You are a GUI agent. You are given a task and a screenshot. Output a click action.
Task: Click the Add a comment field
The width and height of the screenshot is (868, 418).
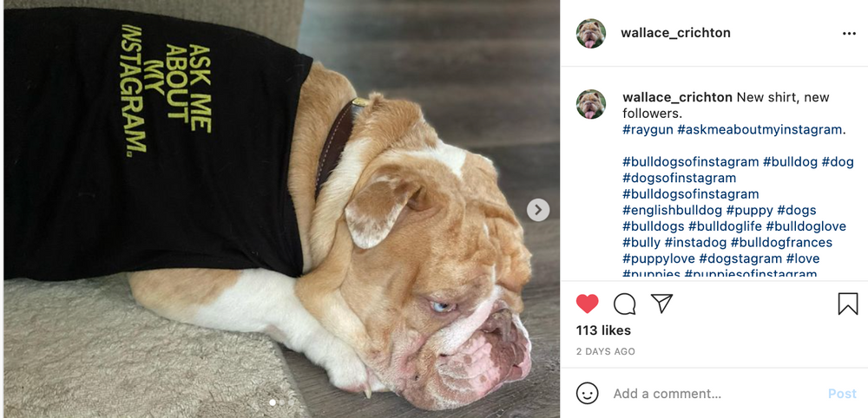[712, 394]
